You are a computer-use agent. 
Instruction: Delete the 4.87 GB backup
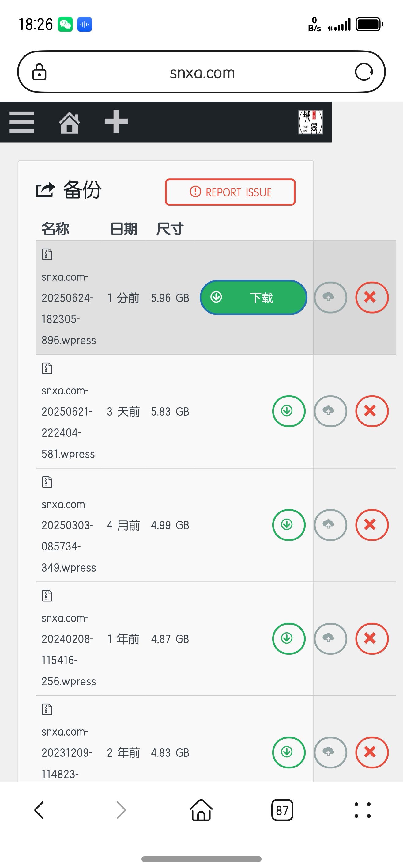tap(372, 638)
